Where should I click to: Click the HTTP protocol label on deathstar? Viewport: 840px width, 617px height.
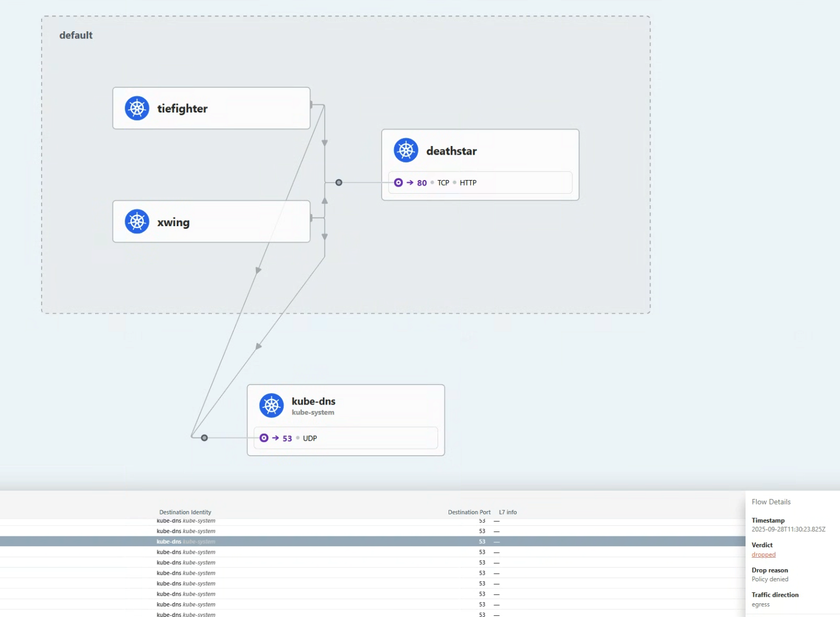click(468, 183)
